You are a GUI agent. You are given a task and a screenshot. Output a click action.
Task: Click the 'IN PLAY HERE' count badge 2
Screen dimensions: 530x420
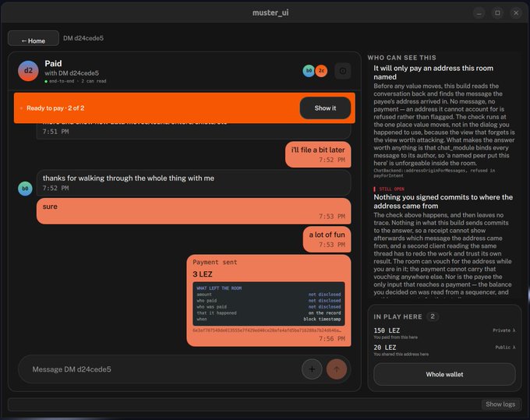point(433,316)
